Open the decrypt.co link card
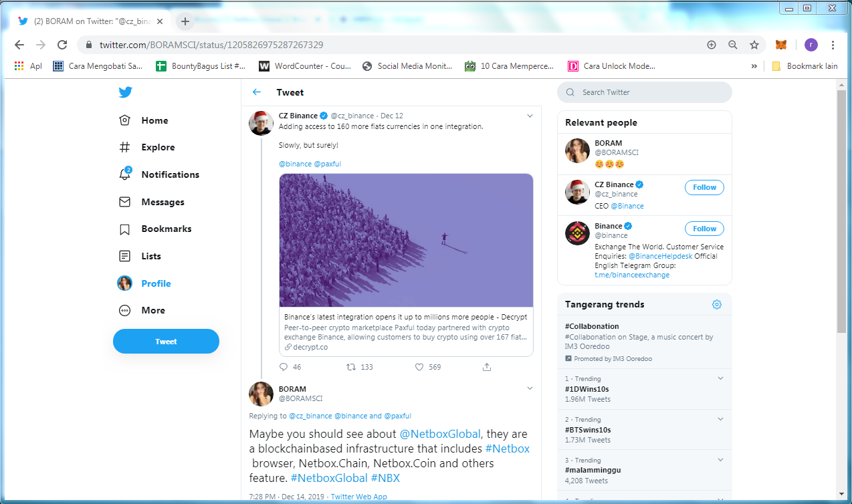The image size is (852, 504). (406, 332)
